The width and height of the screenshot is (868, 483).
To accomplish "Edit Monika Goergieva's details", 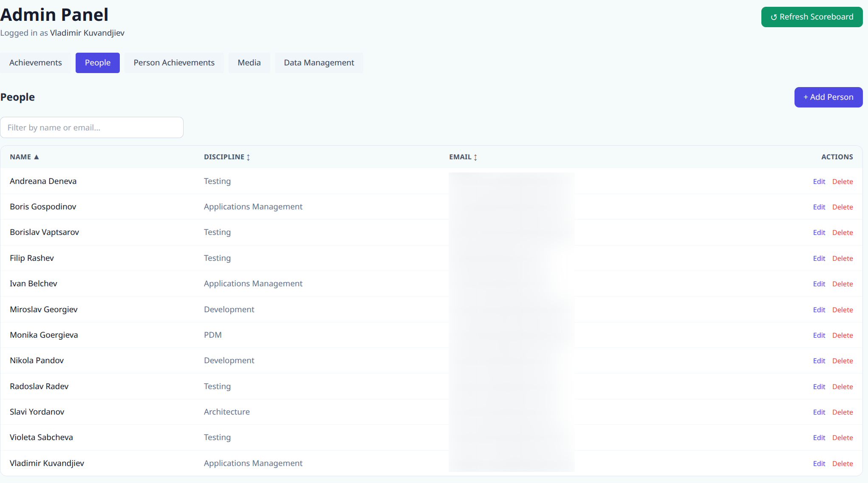I will click(819, 335).
